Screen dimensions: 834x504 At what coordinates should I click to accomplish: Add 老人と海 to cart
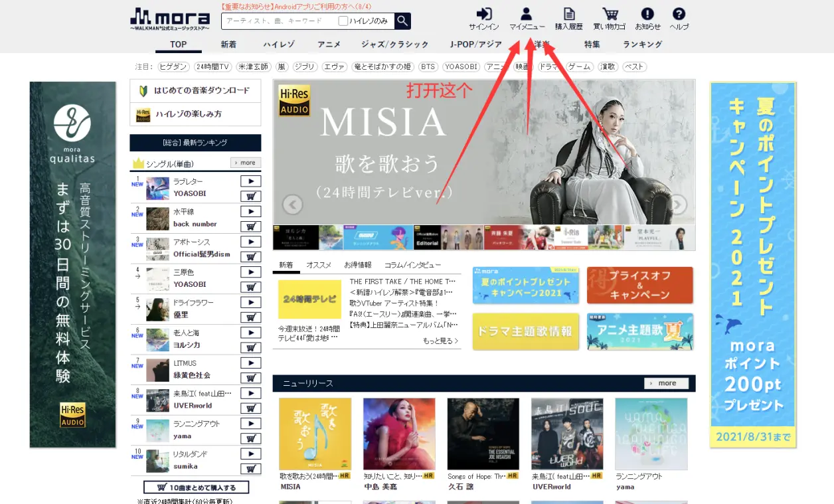coord(250,347)
